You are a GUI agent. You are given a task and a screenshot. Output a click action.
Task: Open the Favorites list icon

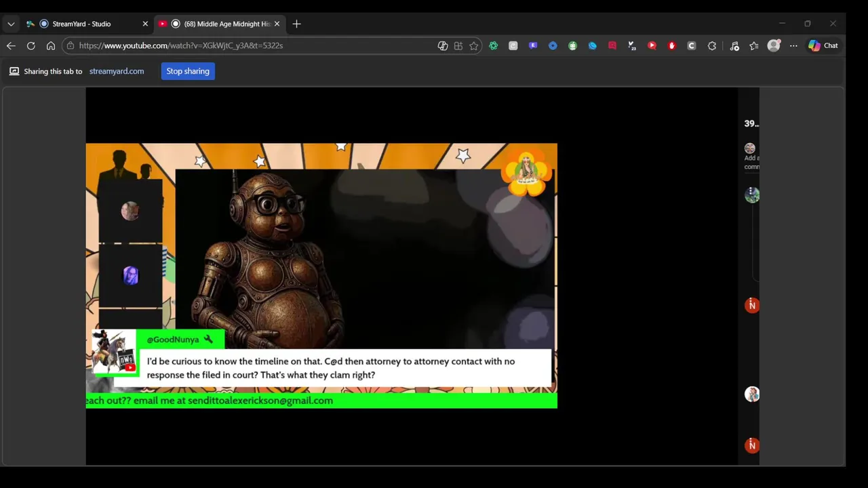coord(754,45)
